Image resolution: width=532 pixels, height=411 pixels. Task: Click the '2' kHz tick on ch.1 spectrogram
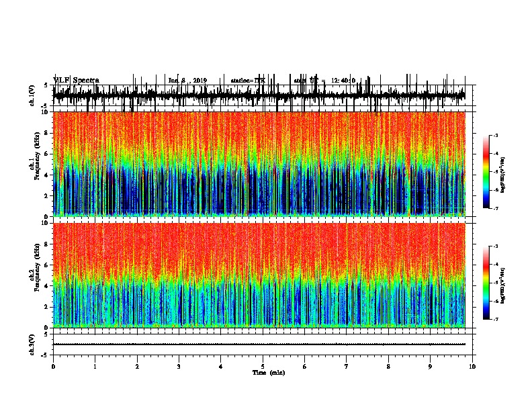(46, 196)
